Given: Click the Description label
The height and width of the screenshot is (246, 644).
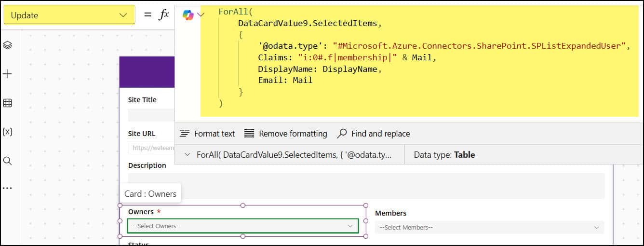Looking at the screenshot, I should click(x=147, y=165).
